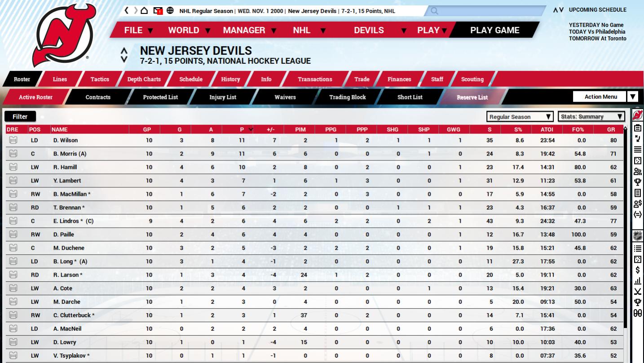Open the MANAGER menu
This screenshot has height=363, width=644.
click(250, 30)
